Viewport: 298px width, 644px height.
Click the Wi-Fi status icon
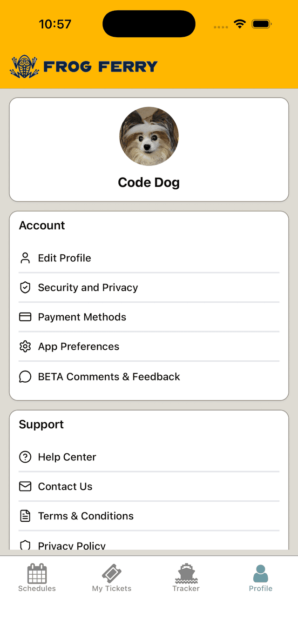point(239,23)
